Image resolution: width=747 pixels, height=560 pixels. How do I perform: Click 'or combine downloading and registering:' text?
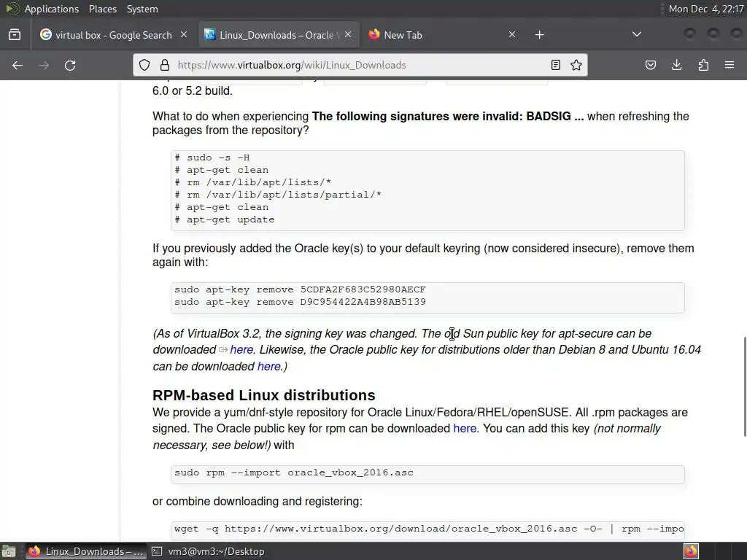click(258, 502)
